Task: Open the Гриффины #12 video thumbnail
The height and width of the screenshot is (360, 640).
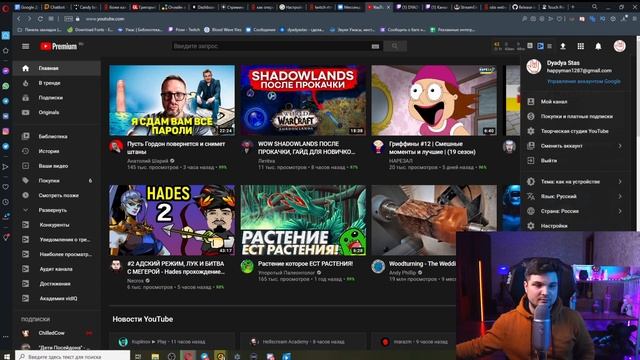Action: click(x=434, y=100)
